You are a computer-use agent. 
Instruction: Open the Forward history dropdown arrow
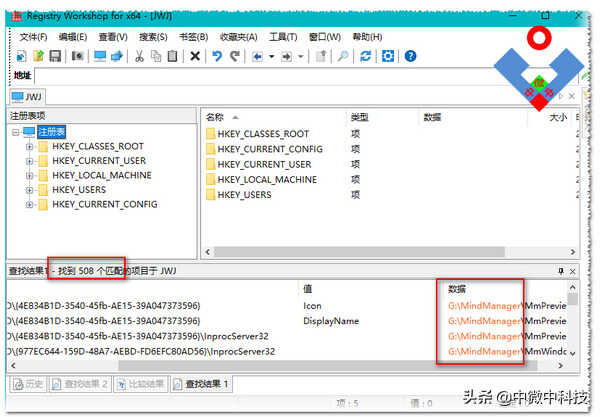tap(301, 57)
